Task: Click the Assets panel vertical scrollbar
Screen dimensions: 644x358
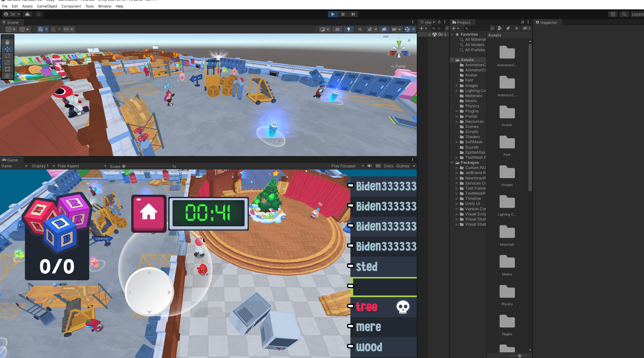Action: point(530,117)
